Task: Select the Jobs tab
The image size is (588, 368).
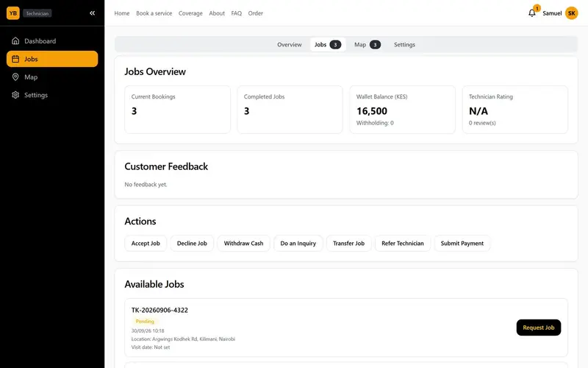Action: (x=328, y=45)
